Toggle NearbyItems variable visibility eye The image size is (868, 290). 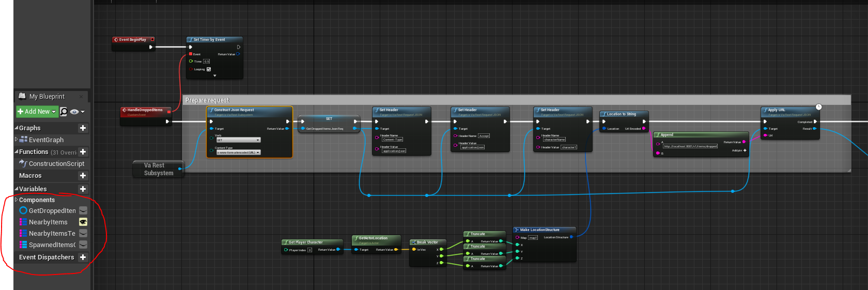click(83, 222)
